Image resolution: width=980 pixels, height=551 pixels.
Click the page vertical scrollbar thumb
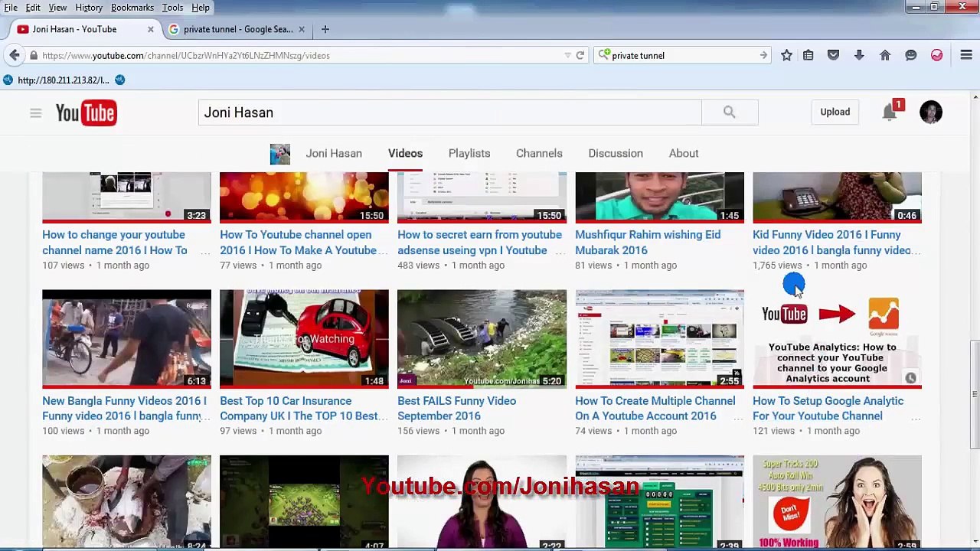[974, 393]
